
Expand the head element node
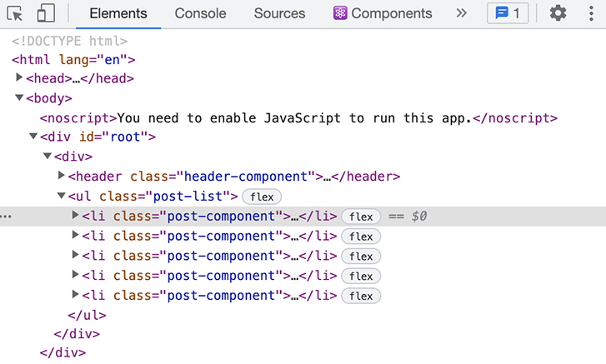pyautogui.click(x=20, y=78)
